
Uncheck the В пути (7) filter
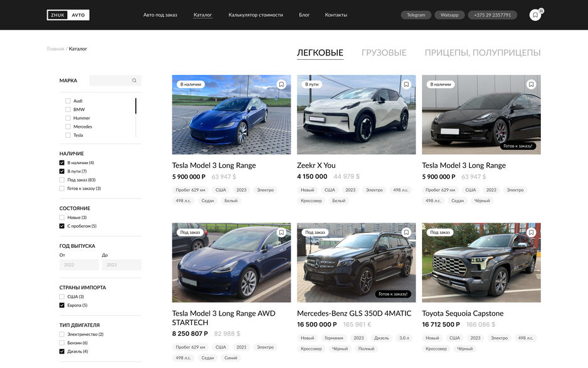tap(62, 172)
